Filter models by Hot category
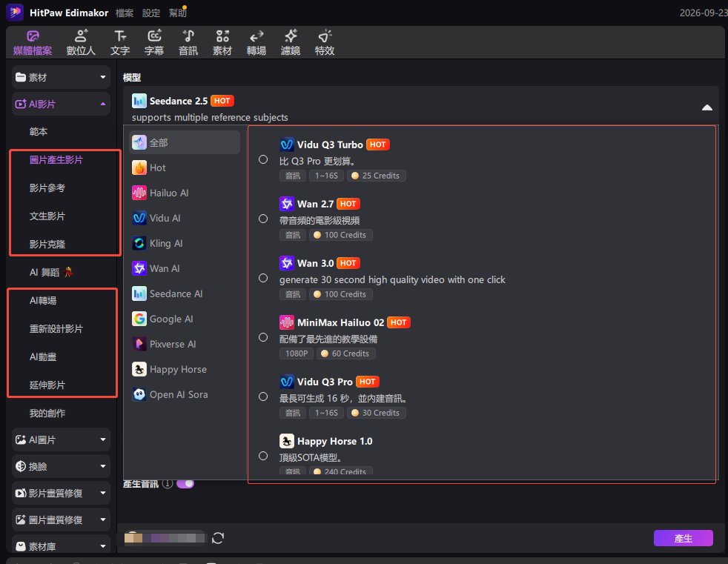The width and height of the screenshot is (728, 564). click(x=185, y=167)
